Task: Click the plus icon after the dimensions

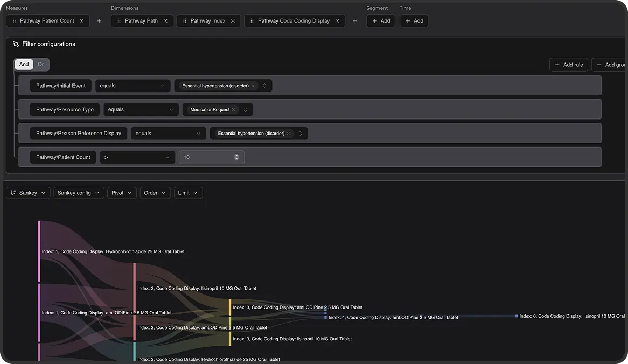Action: pyautogui.click(x=355, y=21)
